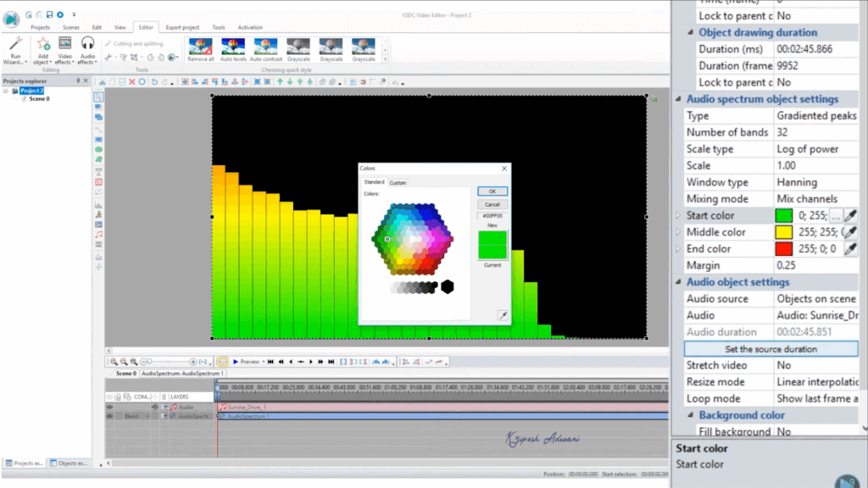Collapse the Audio object settings section

pyautogui.click(x=677, y=282)
